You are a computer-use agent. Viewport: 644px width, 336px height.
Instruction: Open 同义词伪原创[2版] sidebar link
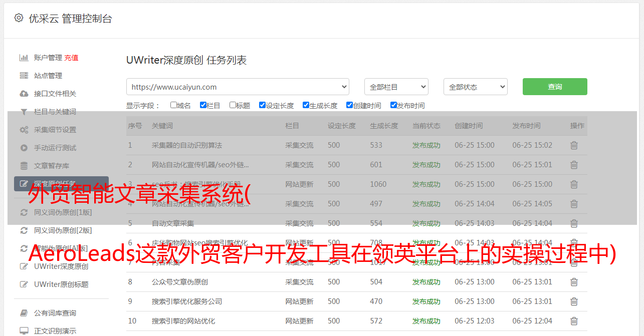tap(63, 230)
